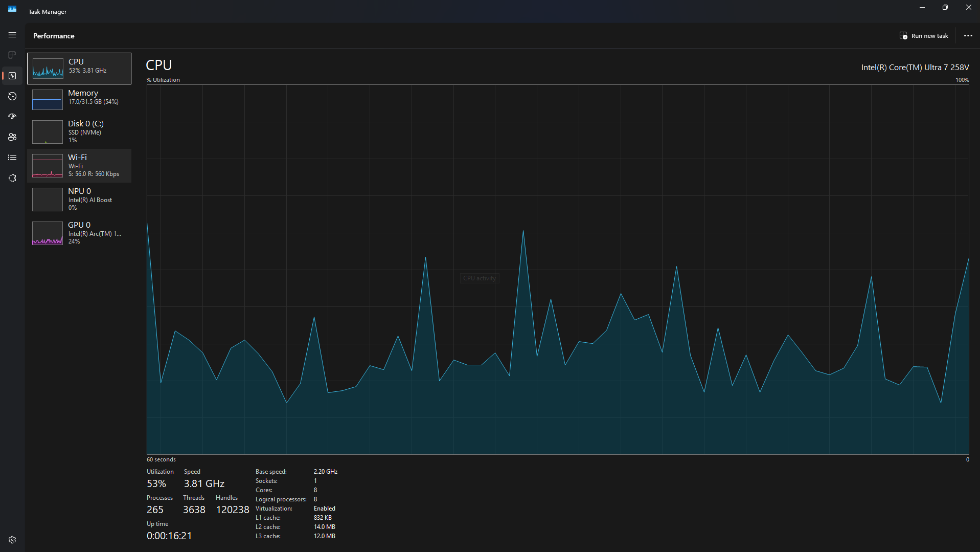Click the Run new task button
This screenshot has width=980, height=552.
coord(924,36)
